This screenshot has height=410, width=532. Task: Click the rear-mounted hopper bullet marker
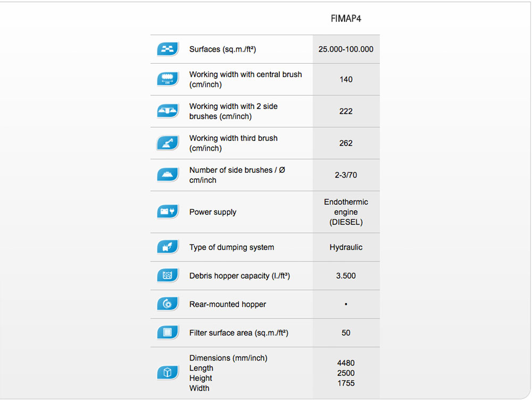click(346, 304)
